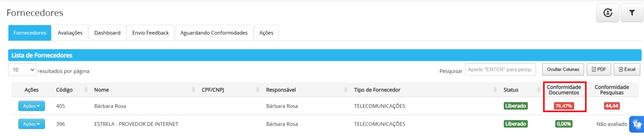Open the Dashboard tab

pyautogui.click(x=107, y=33)
